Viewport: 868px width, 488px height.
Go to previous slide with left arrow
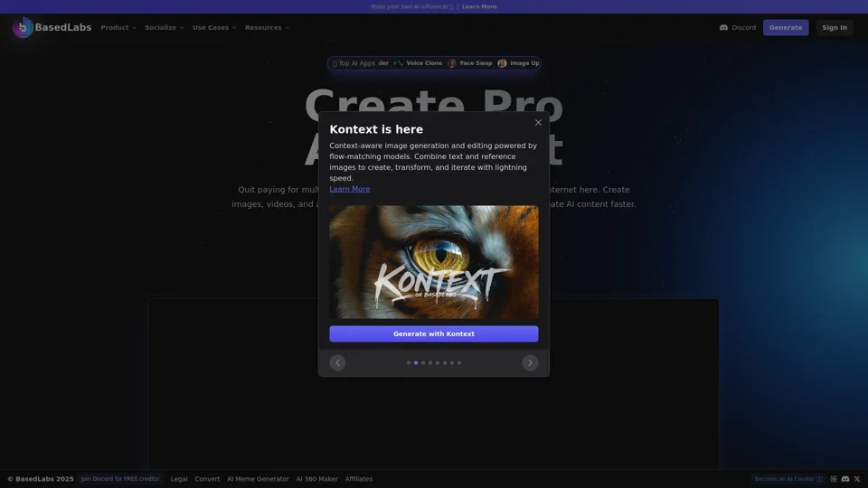pos(337,363)
